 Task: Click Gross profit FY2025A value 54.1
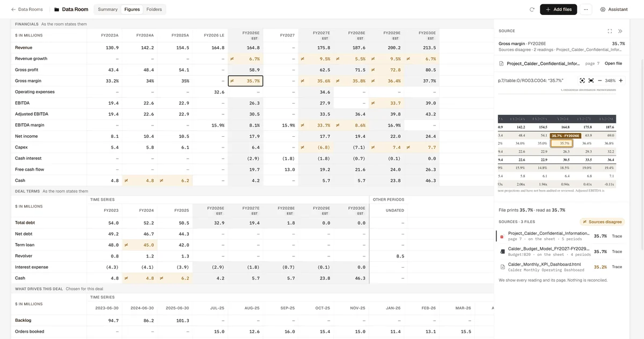(x=184, y=70)
